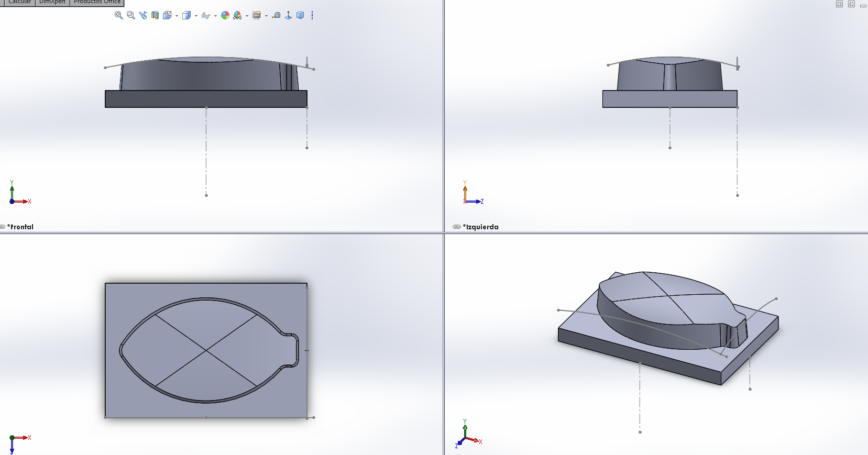868x455 pixels.
Task: Open the View Settings monitor icon
Action: (x=256, y=15)
